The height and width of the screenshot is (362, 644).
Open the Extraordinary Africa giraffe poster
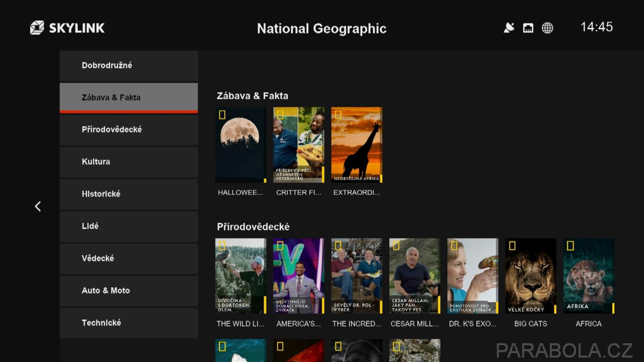pyautogui.click(x=357, y=145)
